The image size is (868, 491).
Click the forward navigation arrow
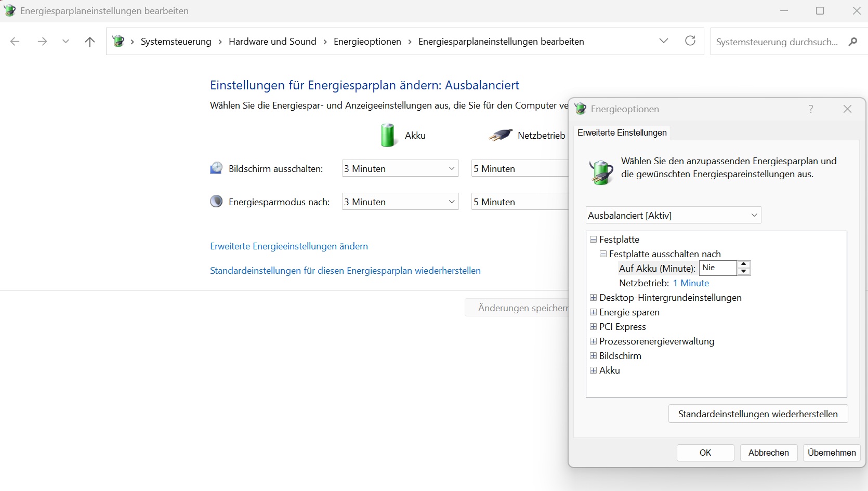coord(42,42)
